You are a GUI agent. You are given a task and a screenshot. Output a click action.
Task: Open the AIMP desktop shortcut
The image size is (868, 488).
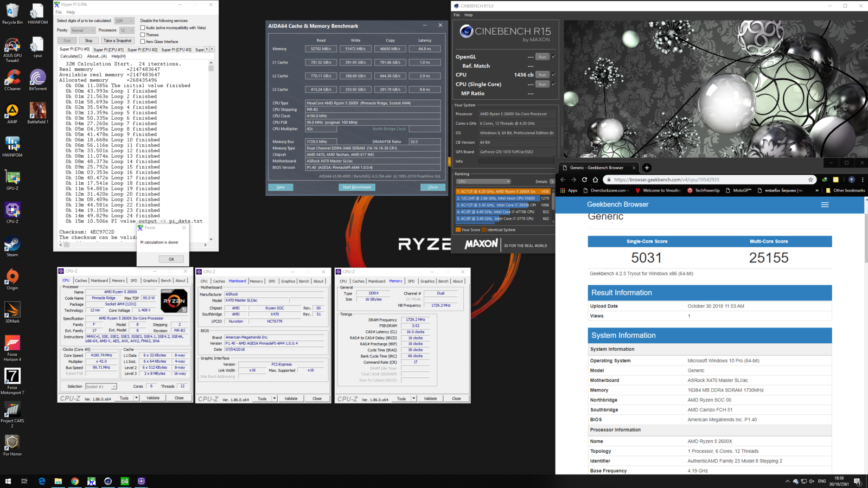(x=12, y=114)
